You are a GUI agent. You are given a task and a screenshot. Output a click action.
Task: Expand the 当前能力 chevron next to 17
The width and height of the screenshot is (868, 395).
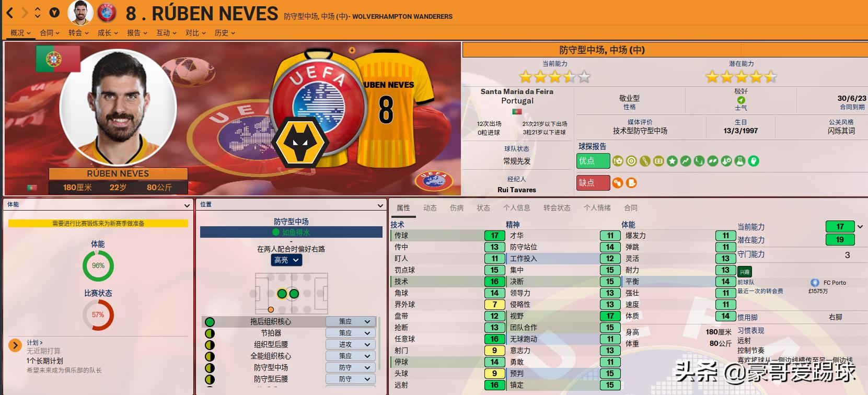(860, 227)
